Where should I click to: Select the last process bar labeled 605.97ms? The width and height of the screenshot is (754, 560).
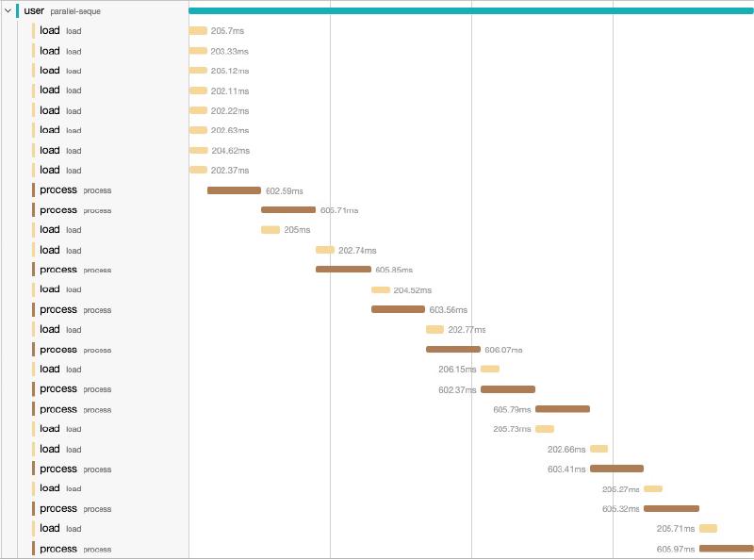(x=726, y=548)
